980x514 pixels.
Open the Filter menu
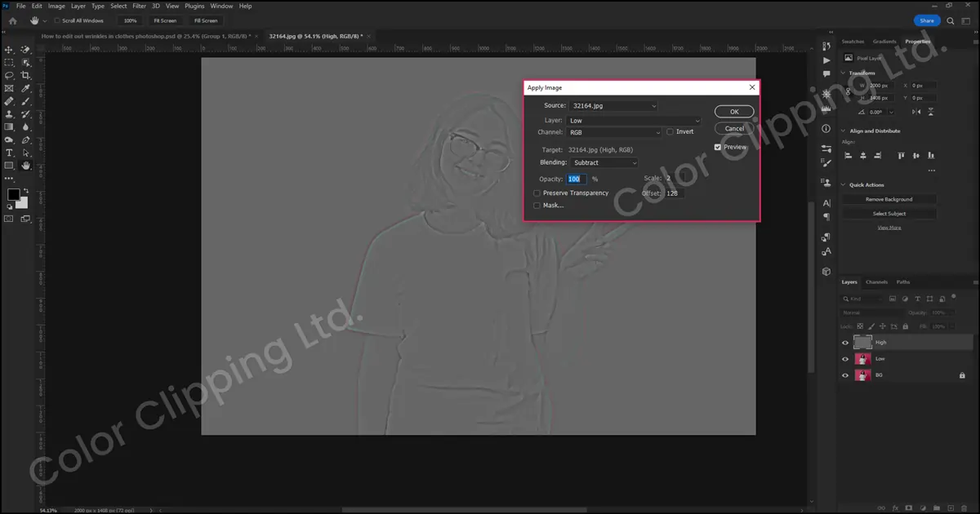pos(140,6)
